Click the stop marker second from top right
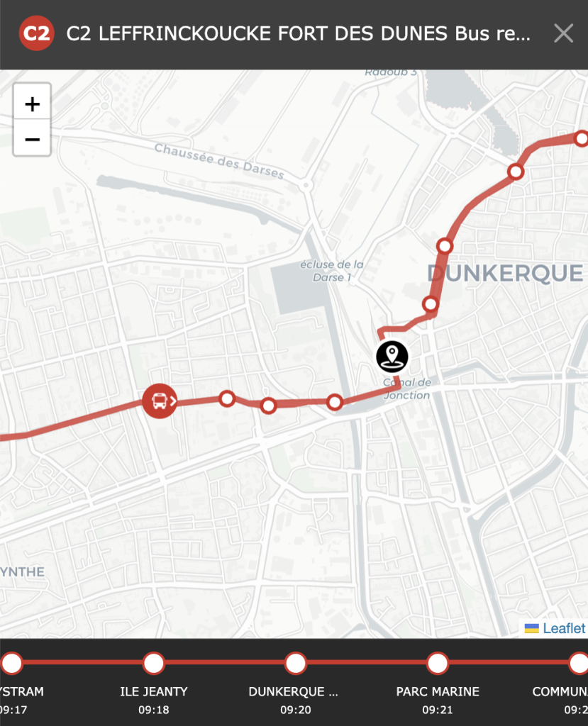 [516, 172]
